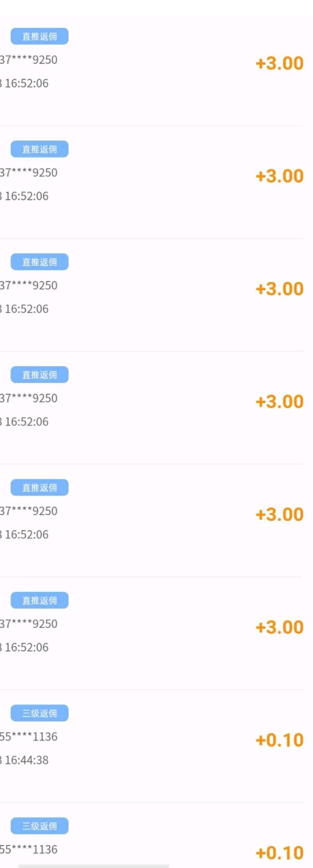Tap the fifth 直推返佣 tag from top
The image size is (313, 868).
39,488
